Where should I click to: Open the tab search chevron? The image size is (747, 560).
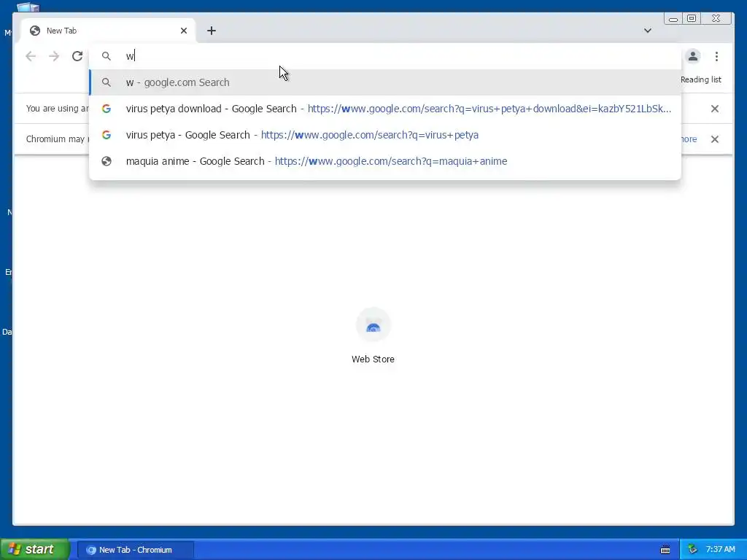(648, 31)
